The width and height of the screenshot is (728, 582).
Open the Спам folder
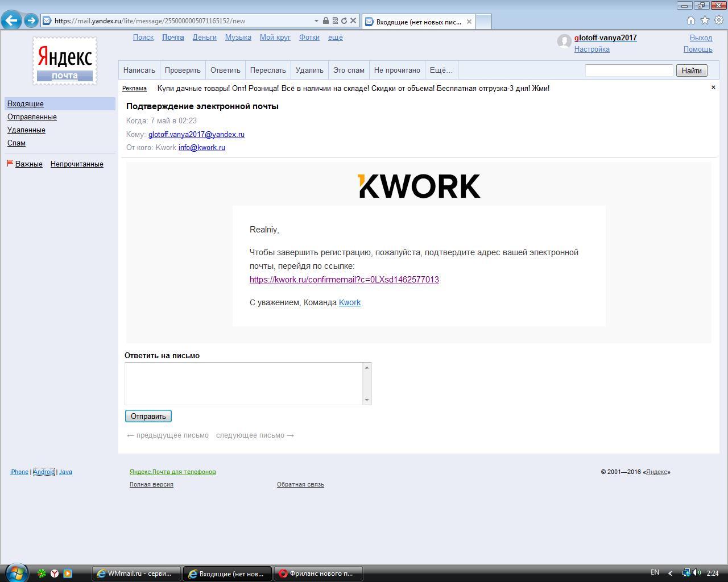[16, 143]
